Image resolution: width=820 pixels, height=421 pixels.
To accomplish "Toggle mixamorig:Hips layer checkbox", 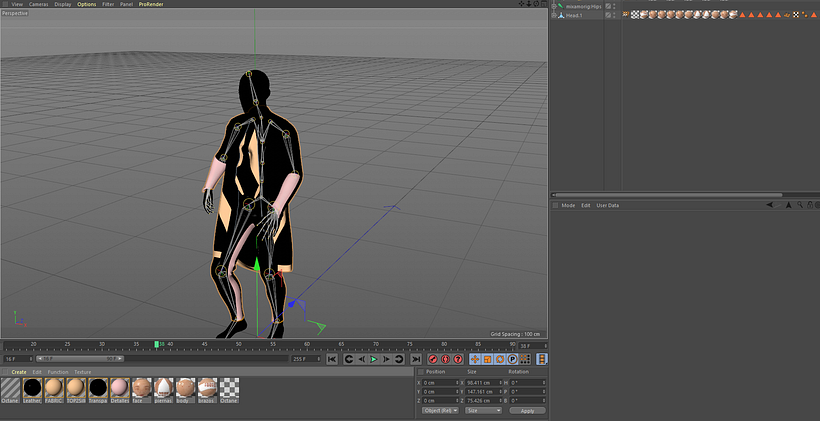I will pos(608,6).
